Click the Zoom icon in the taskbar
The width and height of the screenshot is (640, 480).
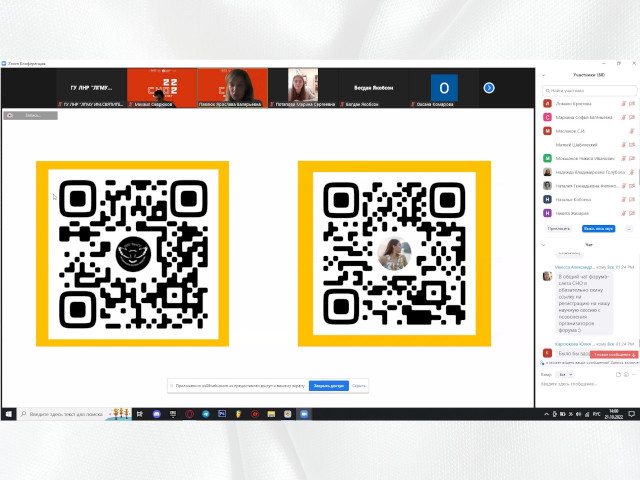304,414
